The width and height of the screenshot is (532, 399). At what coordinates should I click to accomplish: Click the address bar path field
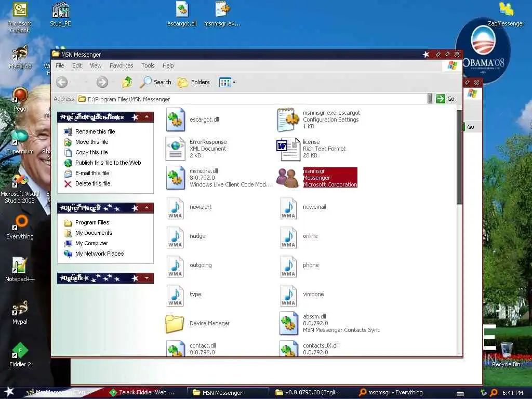[252, 99]
